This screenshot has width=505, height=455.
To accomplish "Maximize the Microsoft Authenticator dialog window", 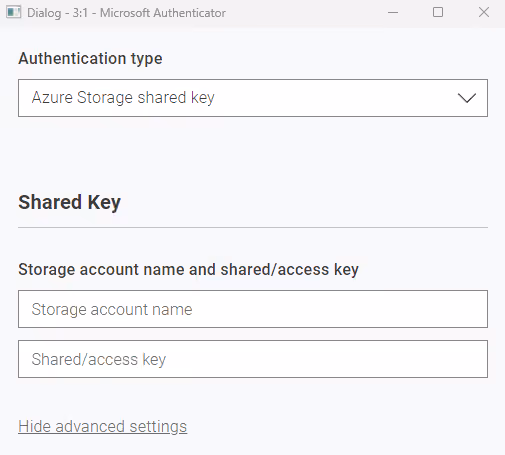I will tap(438, 13).
